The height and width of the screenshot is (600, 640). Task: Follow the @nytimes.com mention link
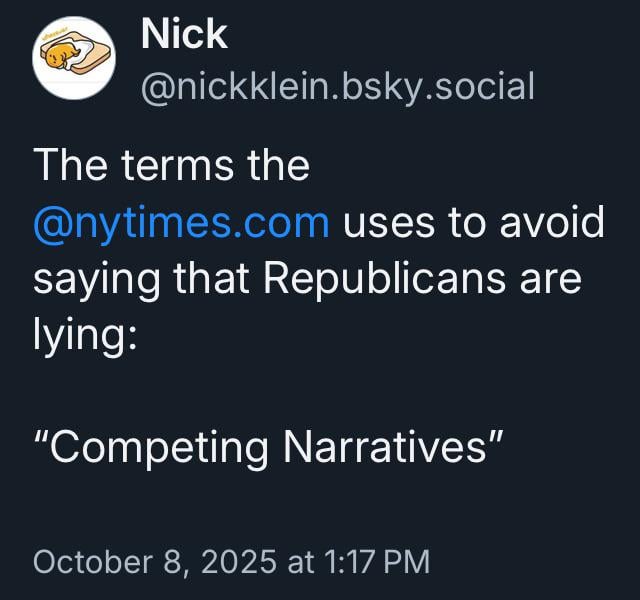[x=181, y=221]
